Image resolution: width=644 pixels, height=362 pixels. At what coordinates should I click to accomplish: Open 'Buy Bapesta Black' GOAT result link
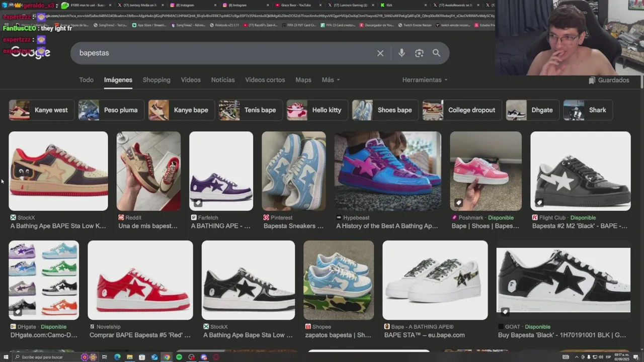coord(562,335)
